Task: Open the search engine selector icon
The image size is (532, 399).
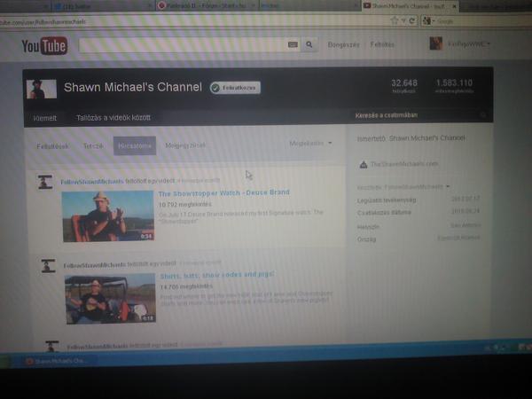Action: (428, 21)
